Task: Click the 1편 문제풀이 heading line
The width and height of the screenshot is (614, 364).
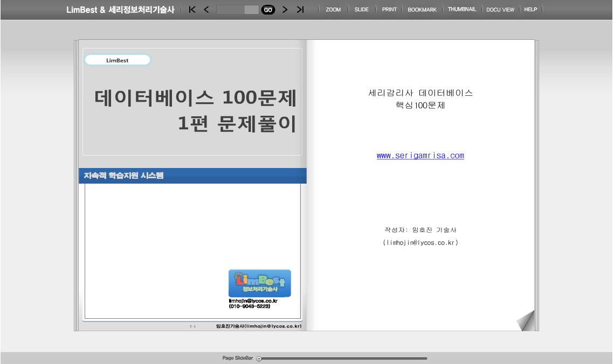Action: (237, 123)
